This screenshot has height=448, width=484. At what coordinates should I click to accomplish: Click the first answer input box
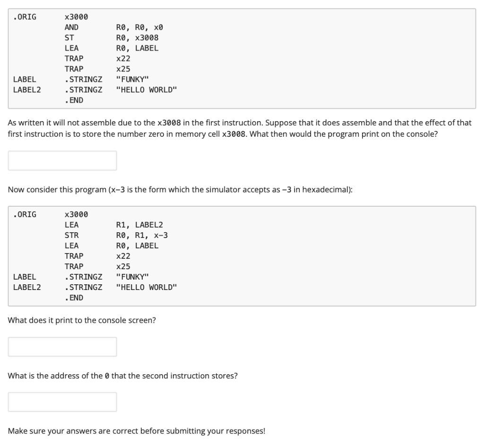point(62,160)
